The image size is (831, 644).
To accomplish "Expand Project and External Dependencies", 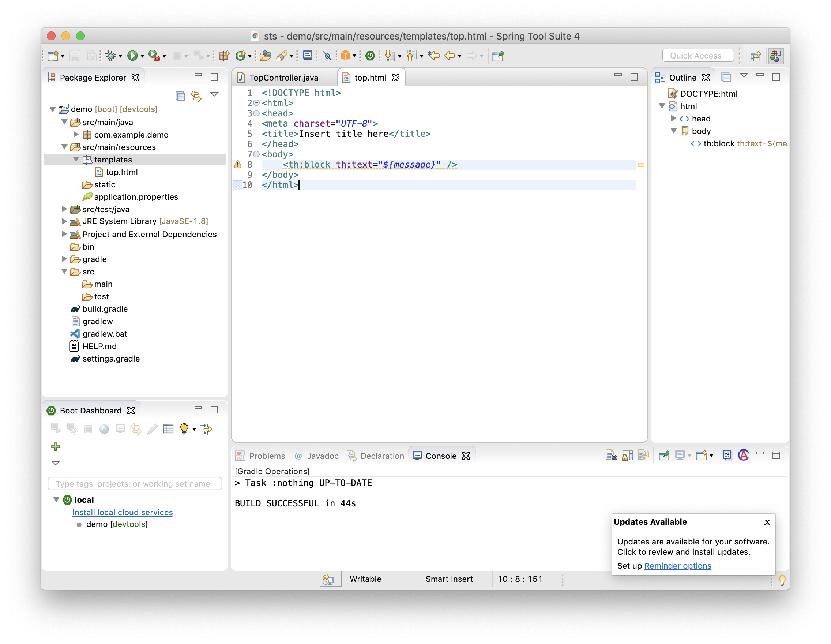I will pos(64,234).
